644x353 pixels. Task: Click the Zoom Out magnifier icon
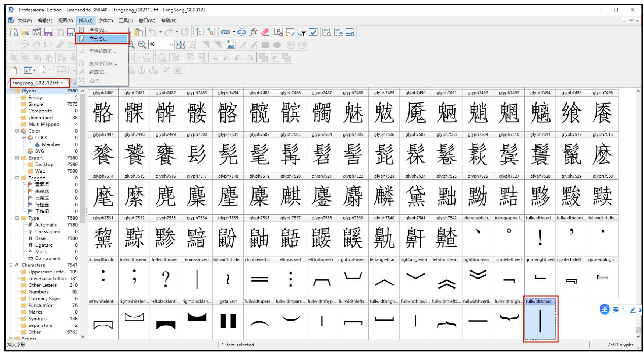[142, 45]
